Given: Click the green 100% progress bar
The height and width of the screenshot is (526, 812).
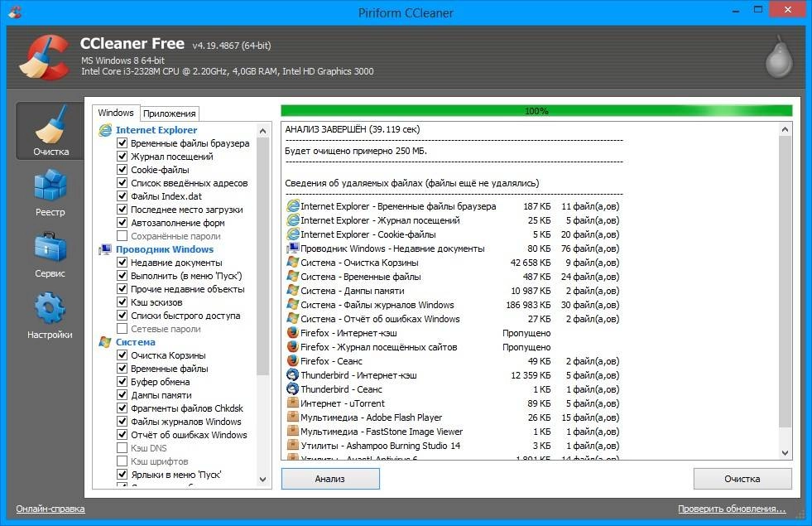Looking at the screenshot, I should 536,111.
